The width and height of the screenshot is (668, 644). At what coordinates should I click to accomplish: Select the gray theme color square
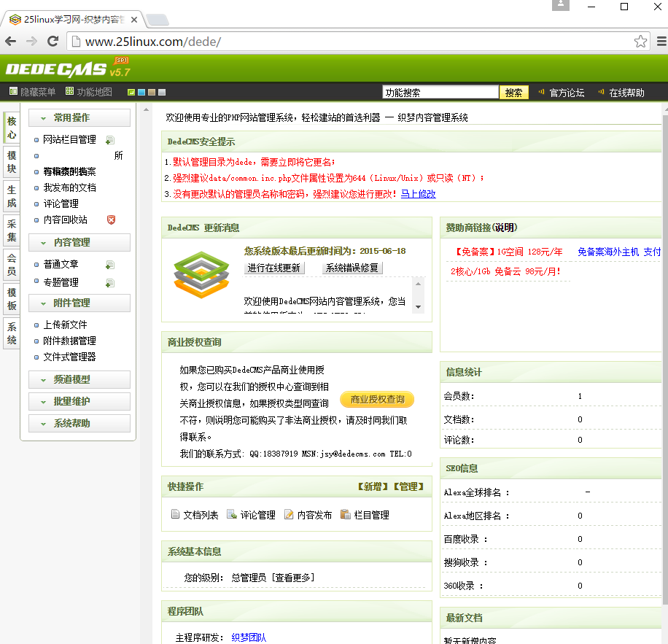(x=162, y=93)
